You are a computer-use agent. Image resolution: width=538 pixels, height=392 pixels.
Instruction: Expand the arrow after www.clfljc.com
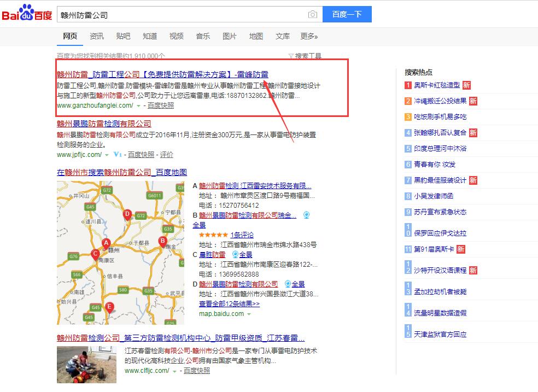click(x=174, y=371)
